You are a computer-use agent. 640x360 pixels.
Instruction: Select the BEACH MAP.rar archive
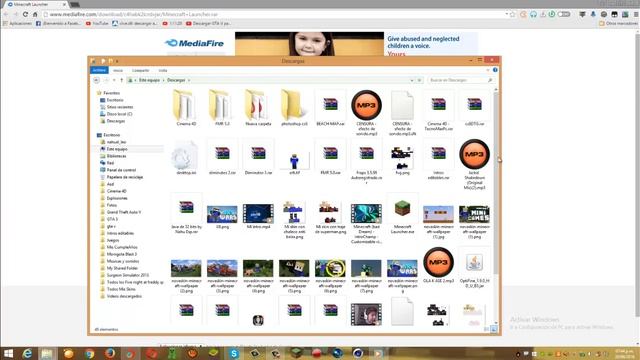click(330, 108)
